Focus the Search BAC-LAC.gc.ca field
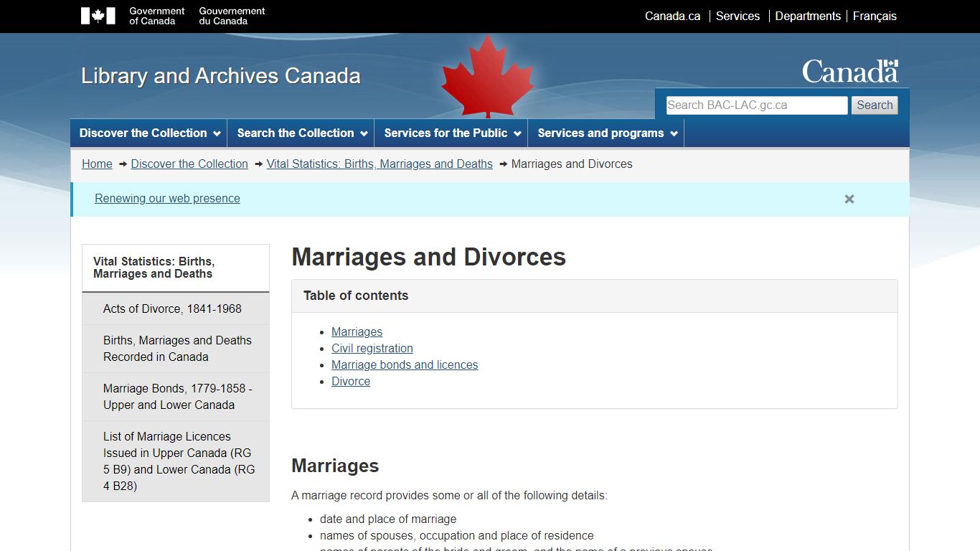This screenshot has height=551, width=980. [757, 105]
